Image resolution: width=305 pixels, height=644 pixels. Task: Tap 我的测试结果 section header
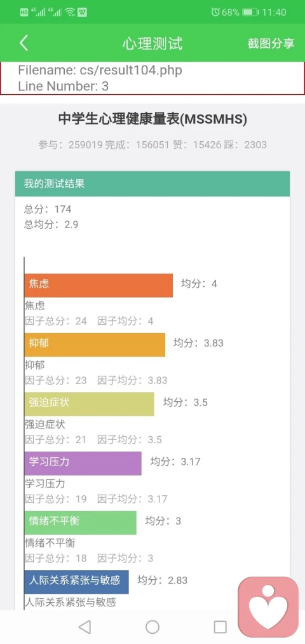coord(152,184)
